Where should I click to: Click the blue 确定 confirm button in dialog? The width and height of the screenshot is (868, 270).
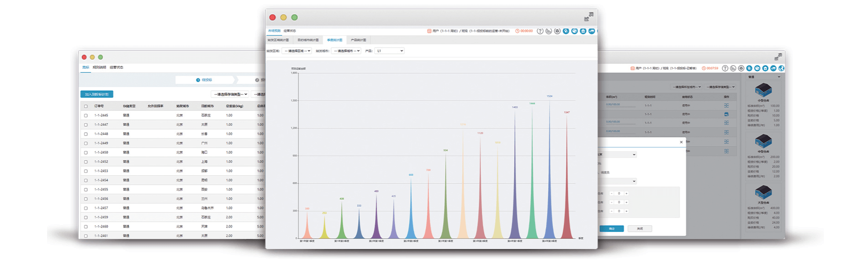pyautogui.click(x=612, y=228)
